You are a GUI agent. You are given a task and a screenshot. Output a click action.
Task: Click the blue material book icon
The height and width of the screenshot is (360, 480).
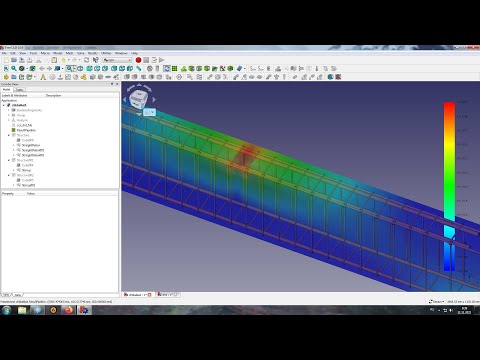click(239, 68)
